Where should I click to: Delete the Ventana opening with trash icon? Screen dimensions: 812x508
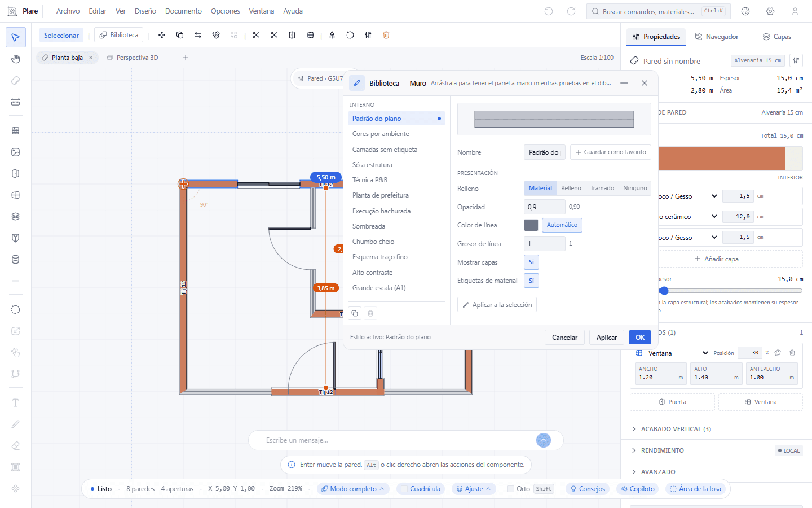(792, 353)
